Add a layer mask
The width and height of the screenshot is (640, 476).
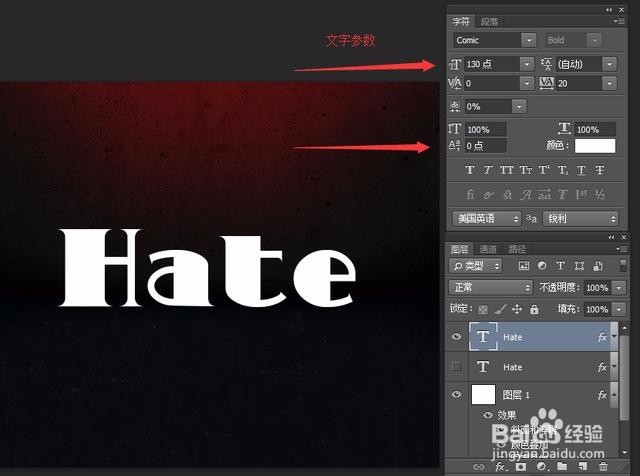click(x=521, y=466)
